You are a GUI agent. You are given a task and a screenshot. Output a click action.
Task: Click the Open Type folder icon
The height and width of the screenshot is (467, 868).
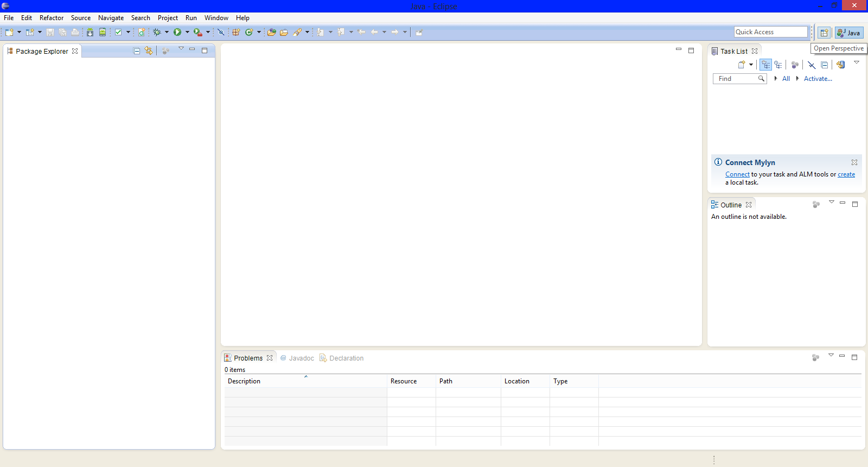pos(272,33)
